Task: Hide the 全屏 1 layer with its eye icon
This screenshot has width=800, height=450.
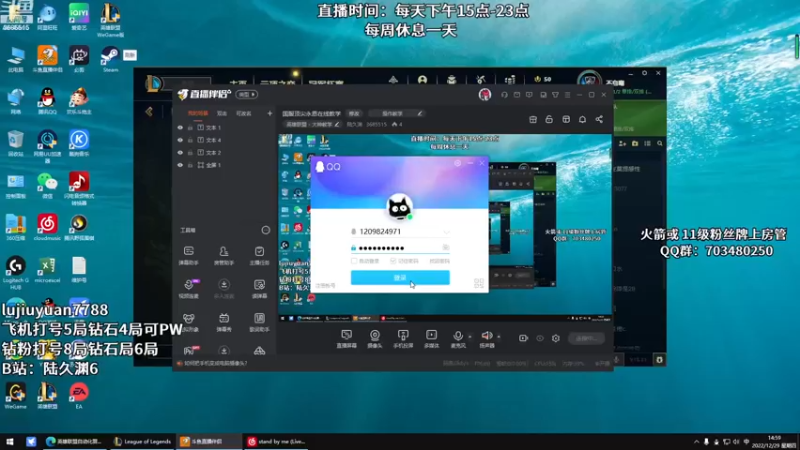Action: [180, 165]
